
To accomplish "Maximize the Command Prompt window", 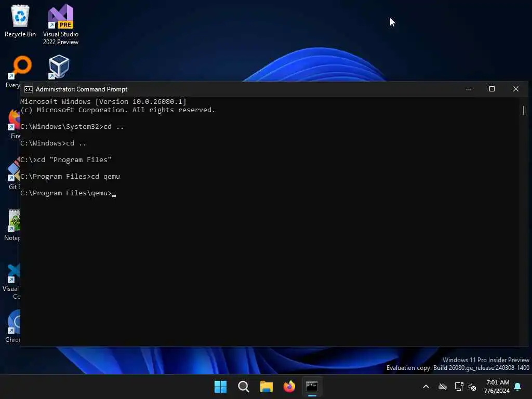I will tap(492, 89).
